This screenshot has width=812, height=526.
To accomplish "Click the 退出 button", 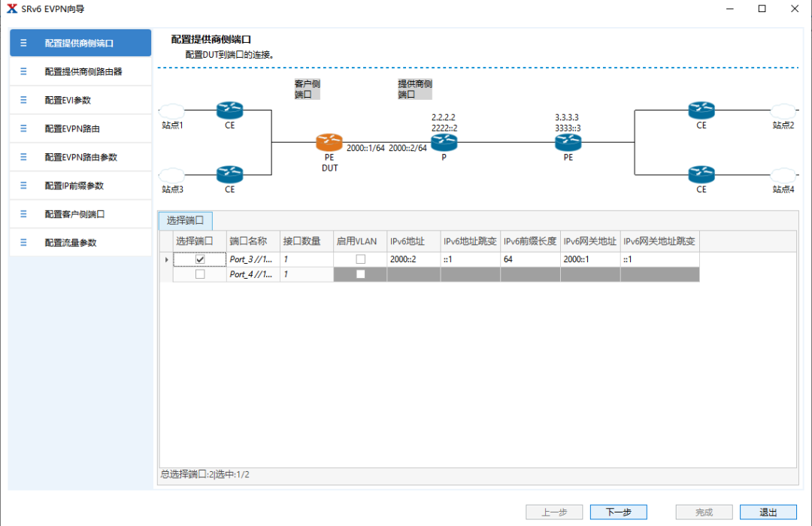I will pyautogui.click(x=768, y=512).
